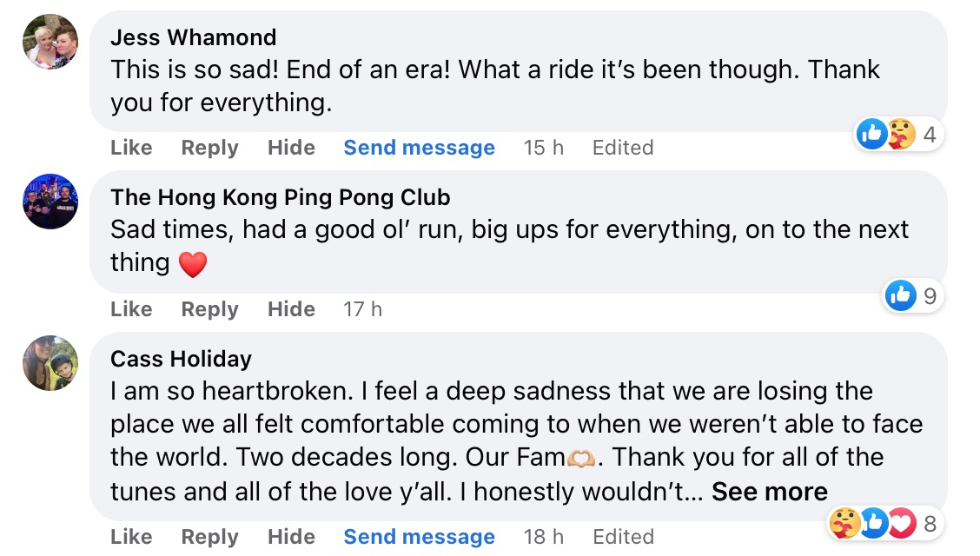
Task: Open Cass Holiday's profile picture
Action: (50, 363)
